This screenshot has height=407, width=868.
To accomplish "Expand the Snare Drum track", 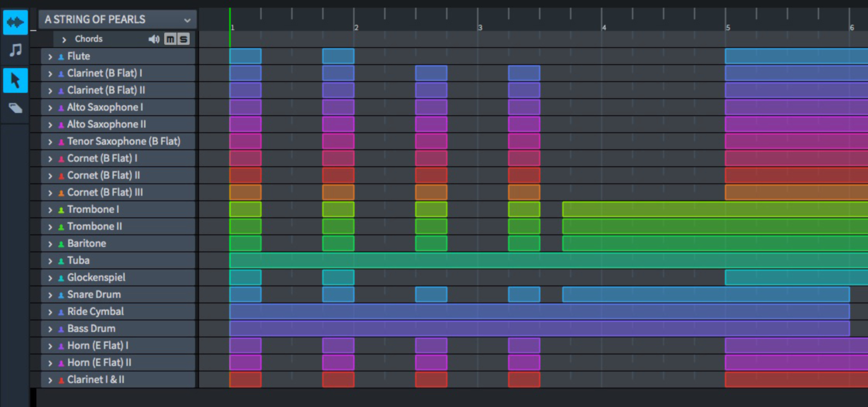I will [x=50, y=295].
